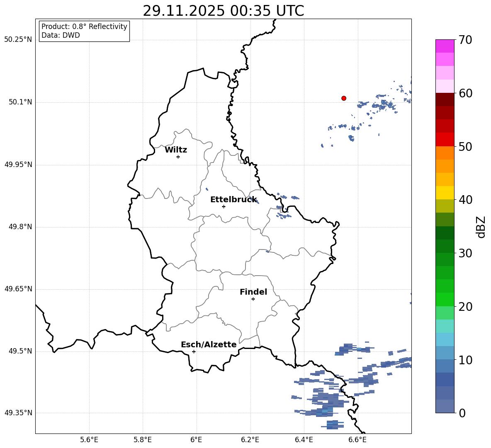Click the 5.8°E longitude label
491x448 pixels.
(x=143, y=440)
